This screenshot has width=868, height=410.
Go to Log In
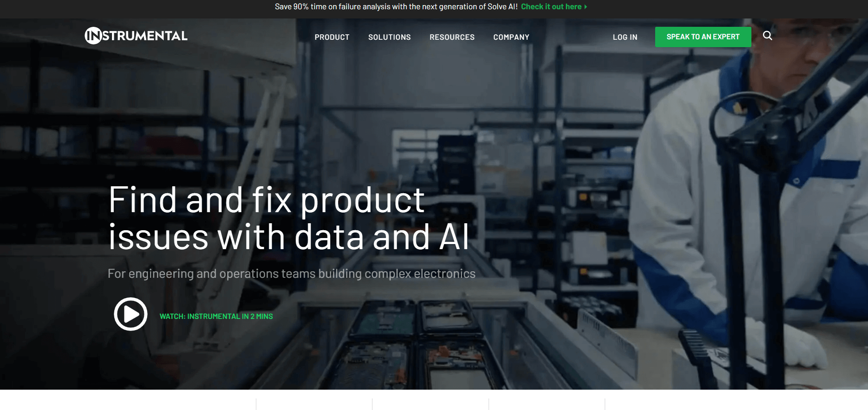coord(625,37)
